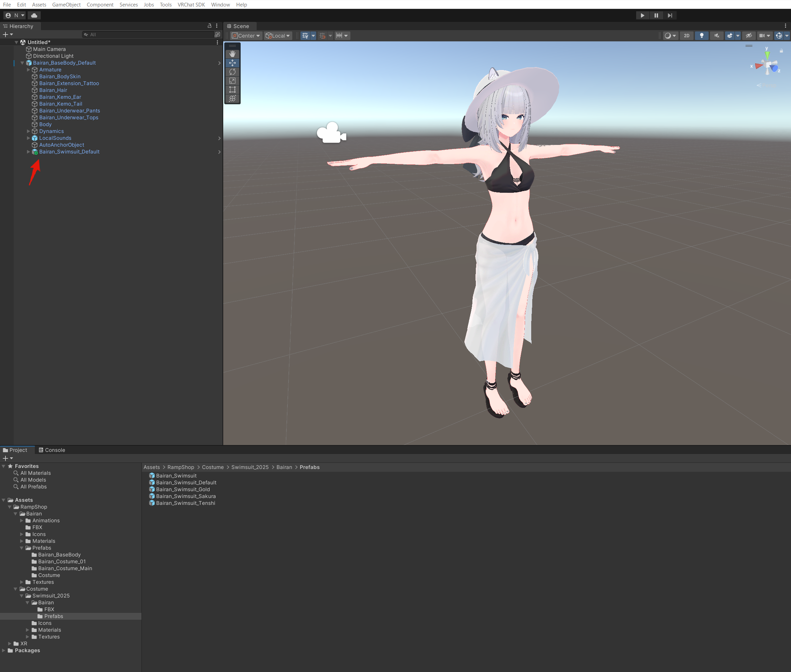
Task: Open the cloud services icon
Action: click(x=34, y=15)
